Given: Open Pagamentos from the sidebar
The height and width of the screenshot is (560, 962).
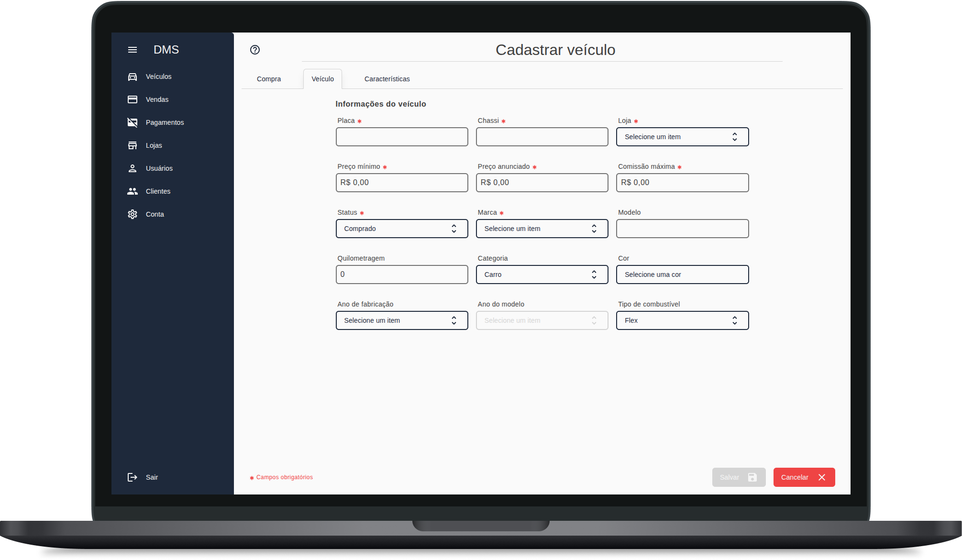Looking at the screenshot, I should click(x=133, y=122).
